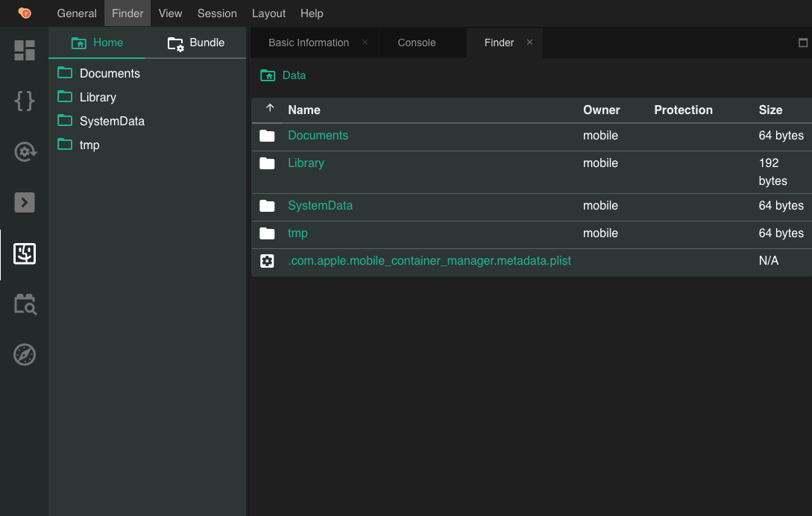Screen dimensions: 812x516
Task: Switch to the Bundle tab
Action: [x=196, y=43]
